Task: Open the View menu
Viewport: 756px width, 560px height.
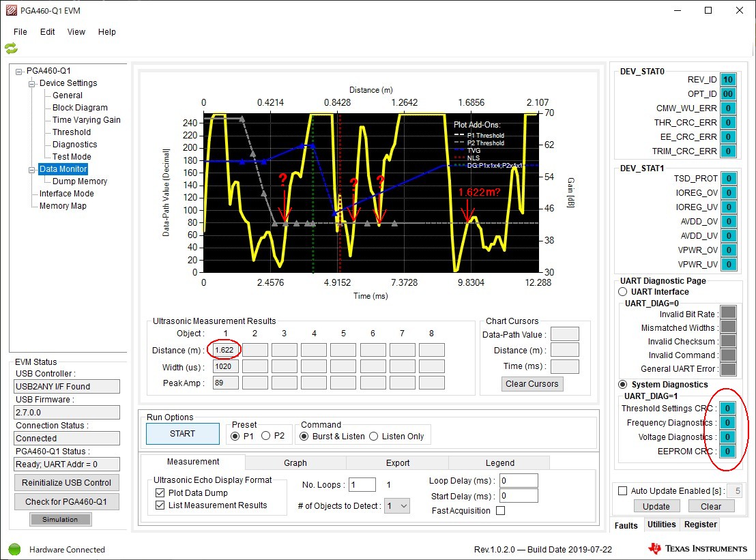Action: [76, 32]
